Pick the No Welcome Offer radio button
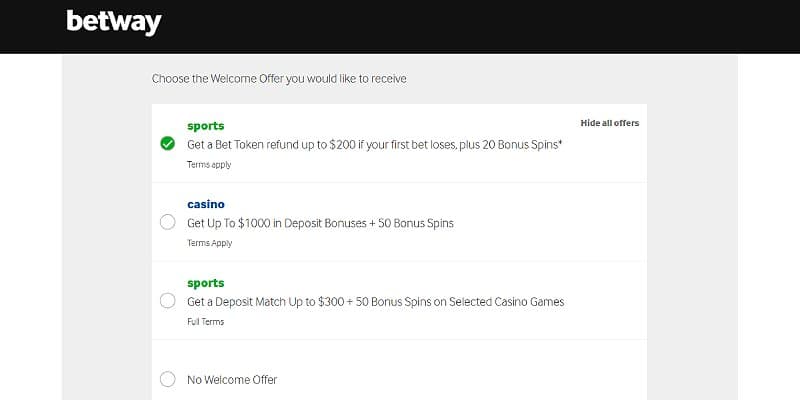This screenshot has height=400, width=800. pos(168,379)
